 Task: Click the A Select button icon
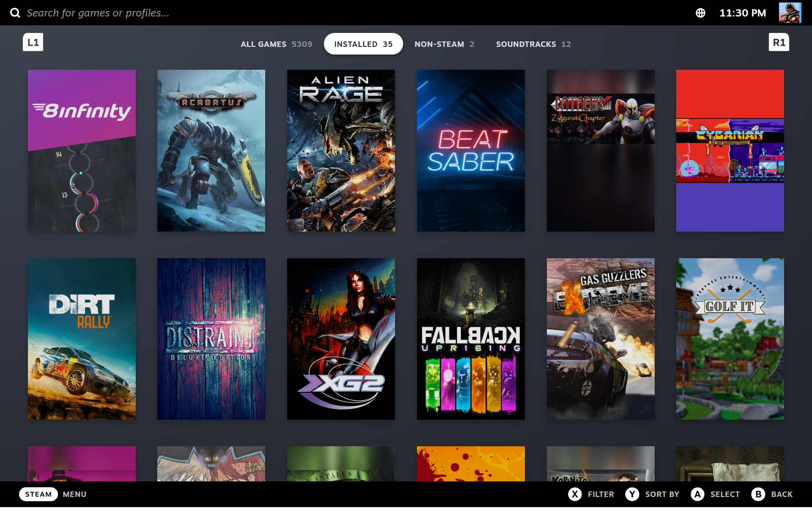pyautogui.click(x=697, y=494)
